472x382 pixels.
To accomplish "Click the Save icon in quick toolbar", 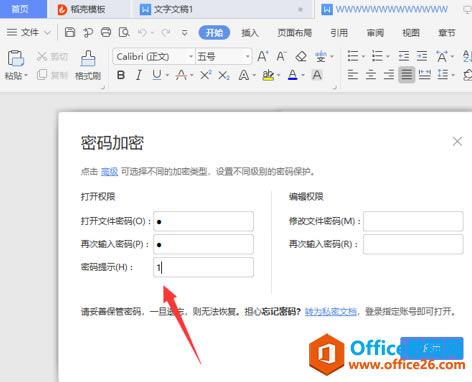I will tap(70, 32).
